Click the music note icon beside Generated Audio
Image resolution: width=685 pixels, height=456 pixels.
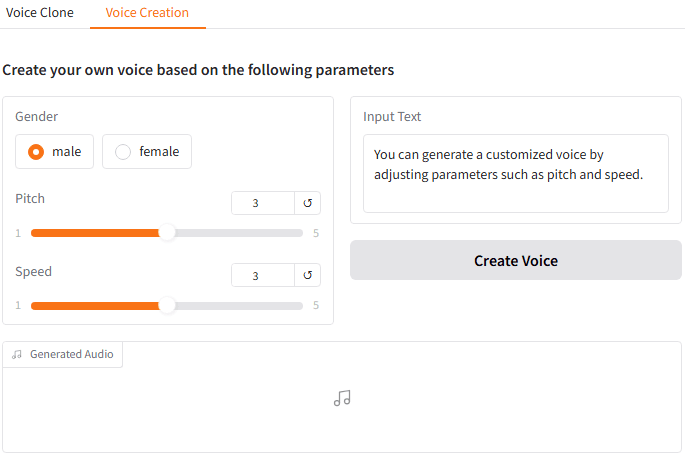[17, 354]
